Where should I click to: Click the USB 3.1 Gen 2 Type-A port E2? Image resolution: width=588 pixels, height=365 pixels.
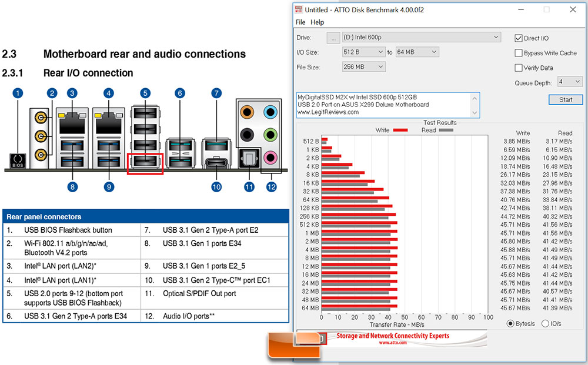[x=216, y=145]
